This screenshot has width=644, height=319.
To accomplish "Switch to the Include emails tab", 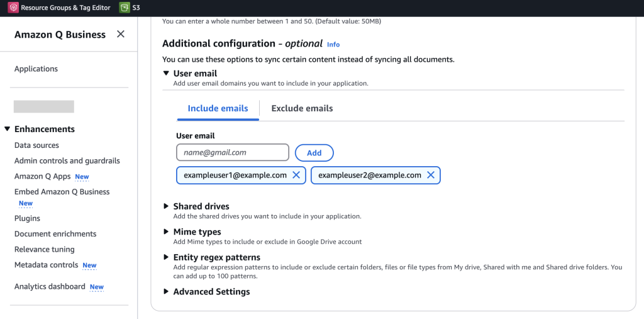I will pyautogui.click(x=218, y=108).
